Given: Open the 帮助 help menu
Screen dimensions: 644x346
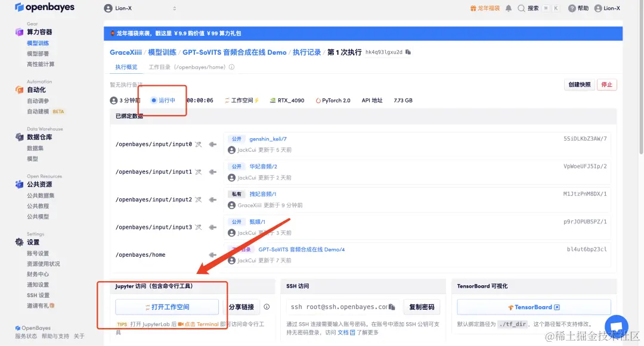Looking at the screenshot, I should coord(578,8).
